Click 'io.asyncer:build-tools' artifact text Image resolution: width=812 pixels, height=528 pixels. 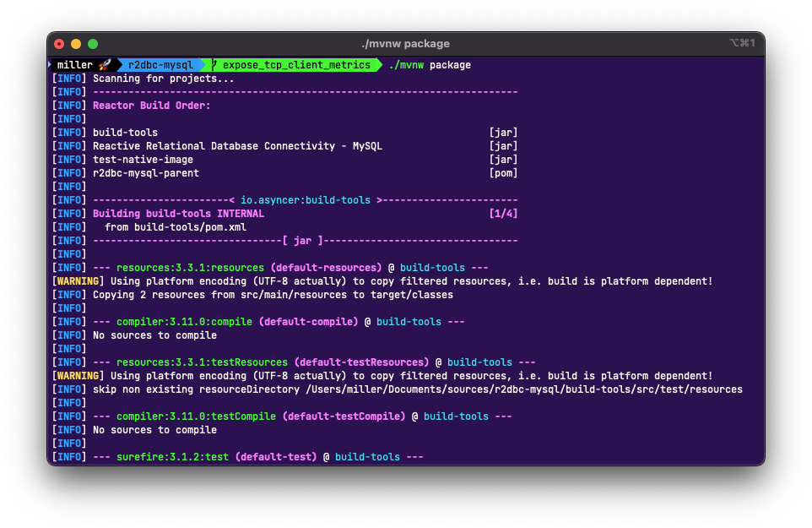[x=306, y=200]
